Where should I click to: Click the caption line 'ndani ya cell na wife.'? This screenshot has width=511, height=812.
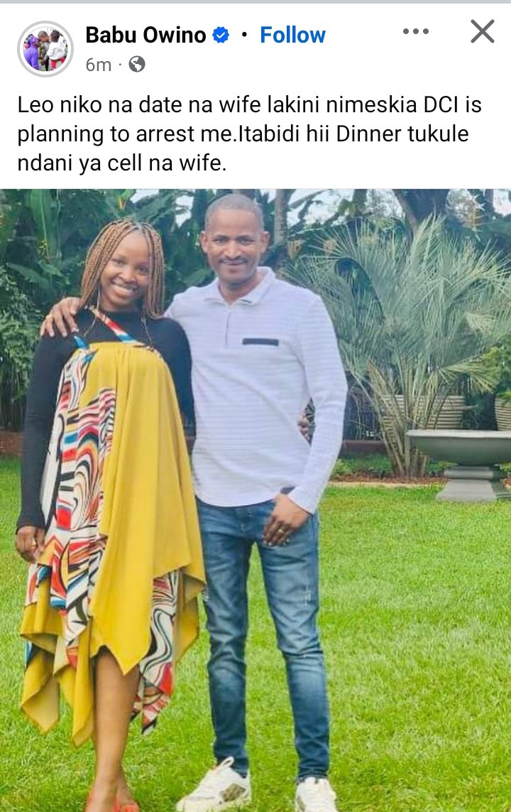[122, 163]
